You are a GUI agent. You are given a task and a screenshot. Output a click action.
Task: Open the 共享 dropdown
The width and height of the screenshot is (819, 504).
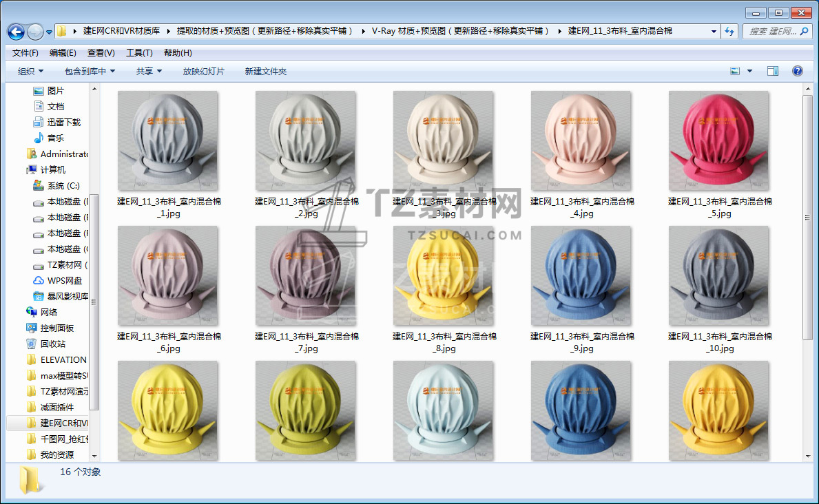pos(149,72)
